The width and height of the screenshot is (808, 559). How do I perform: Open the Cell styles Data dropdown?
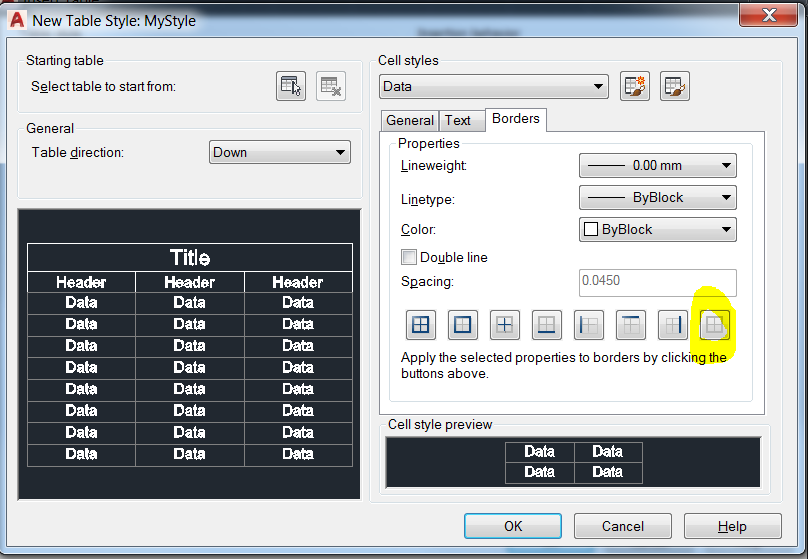pos(494,87)
